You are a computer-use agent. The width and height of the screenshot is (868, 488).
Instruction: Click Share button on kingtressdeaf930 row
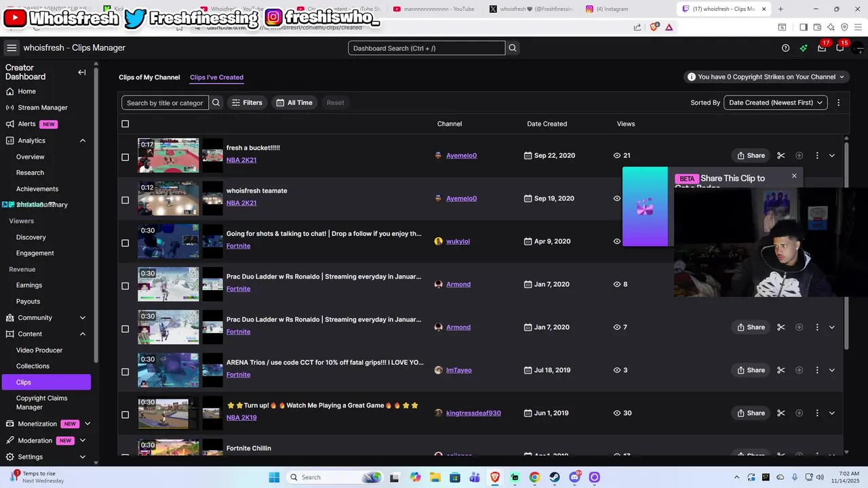[751, 413]
